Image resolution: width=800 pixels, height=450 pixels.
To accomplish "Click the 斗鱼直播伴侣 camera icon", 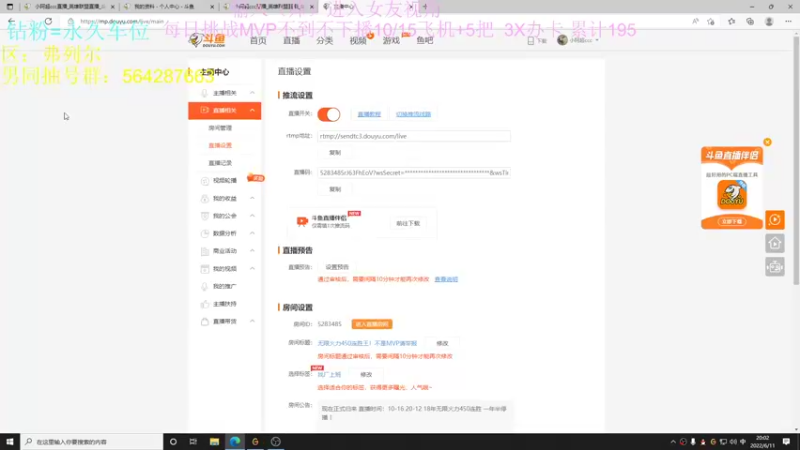I will click(302, 221).
